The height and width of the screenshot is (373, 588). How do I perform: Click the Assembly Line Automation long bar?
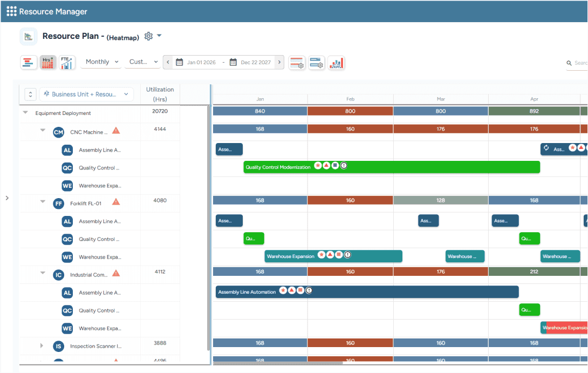tap(367, 291)
